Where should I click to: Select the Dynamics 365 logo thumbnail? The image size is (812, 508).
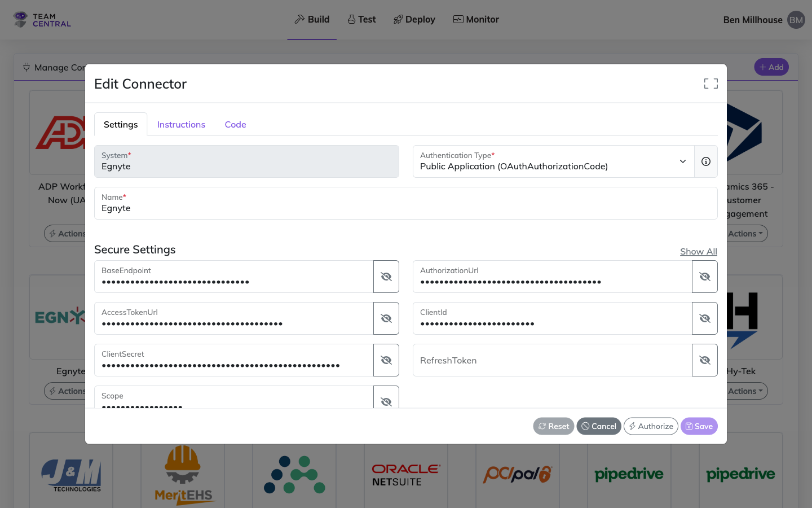point(744,133)
